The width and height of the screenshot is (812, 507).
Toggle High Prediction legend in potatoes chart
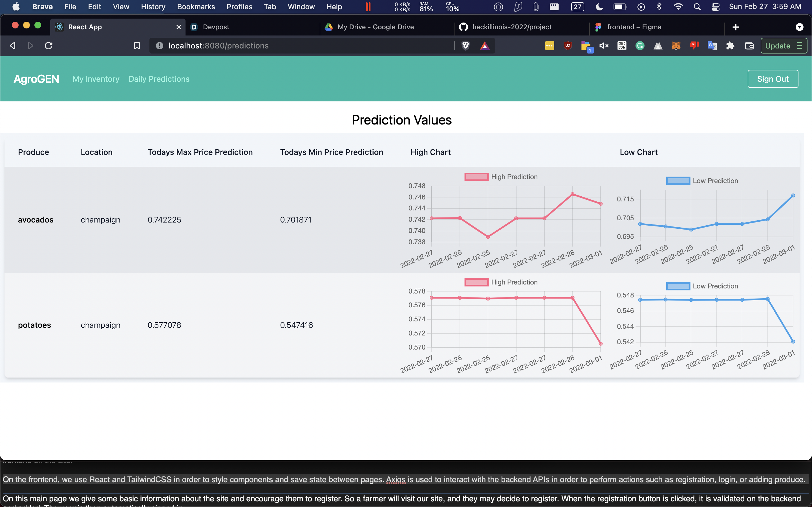click(x=501, y=282)
